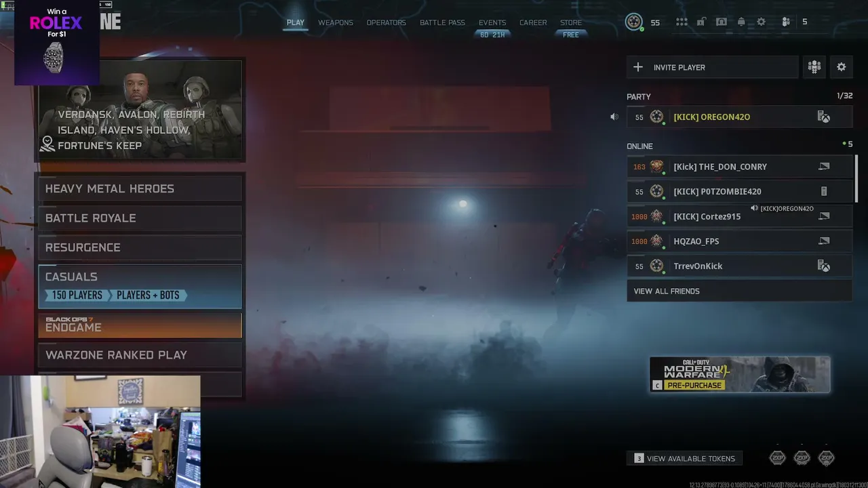
Task: Open the featured maps operator banner
Action: tap(140, 110)
